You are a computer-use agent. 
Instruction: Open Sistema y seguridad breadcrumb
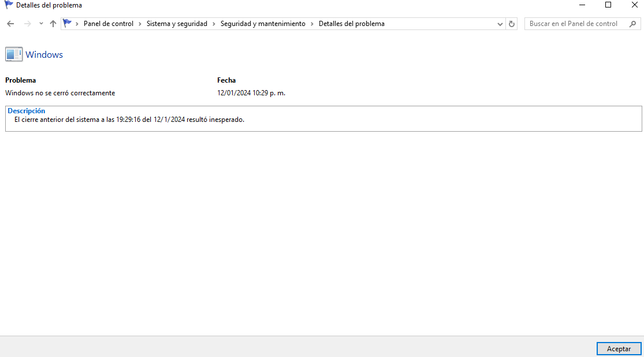tap(177, 24)
